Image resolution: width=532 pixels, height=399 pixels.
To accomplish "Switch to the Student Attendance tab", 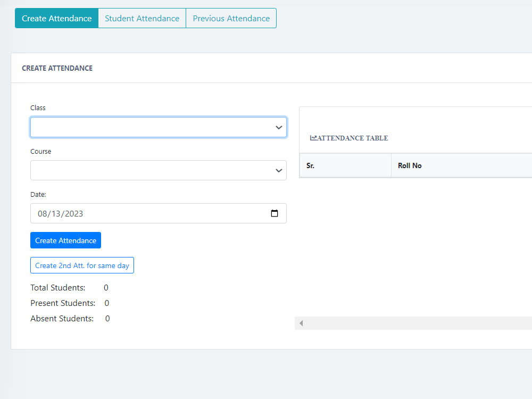I will [x=142, y=18].
